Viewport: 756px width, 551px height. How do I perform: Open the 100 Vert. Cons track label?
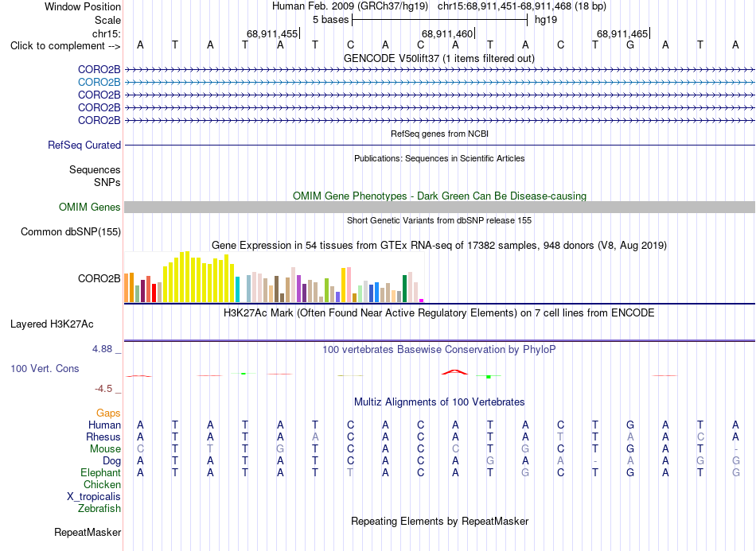45,368
